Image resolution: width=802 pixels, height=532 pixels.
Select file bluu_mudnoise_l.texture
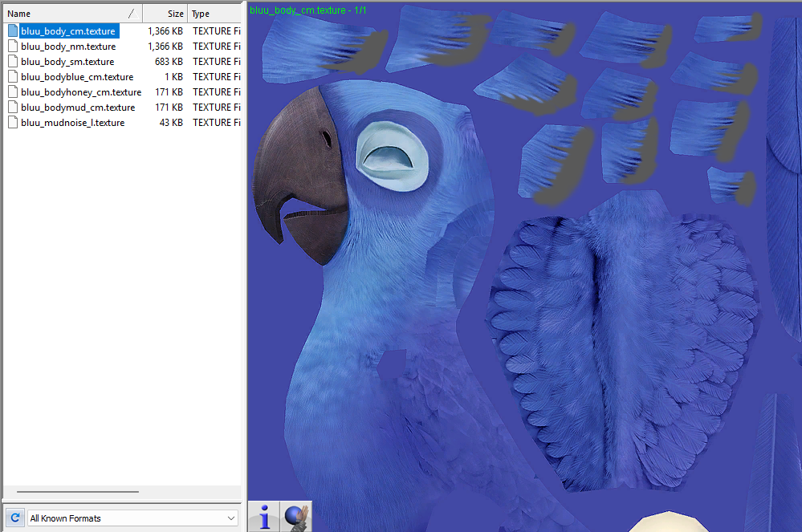point(72,123)
